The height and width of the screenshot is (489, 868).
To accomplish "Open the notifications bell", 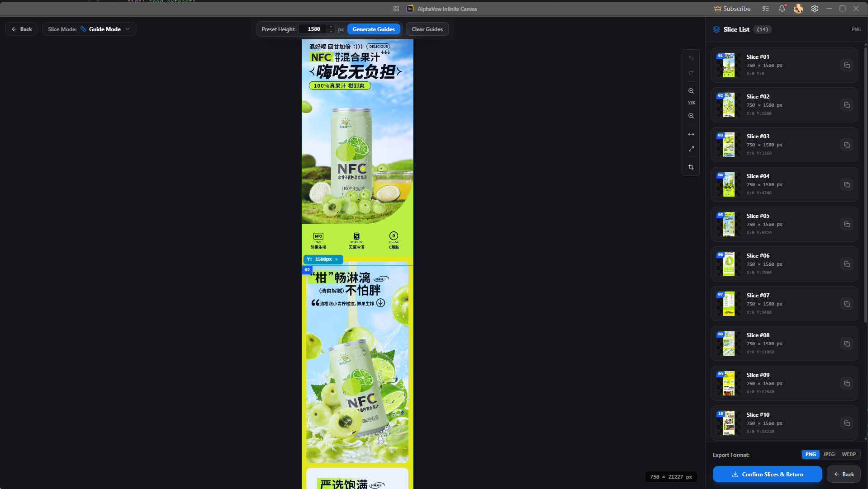I will [x=782, y=9].
